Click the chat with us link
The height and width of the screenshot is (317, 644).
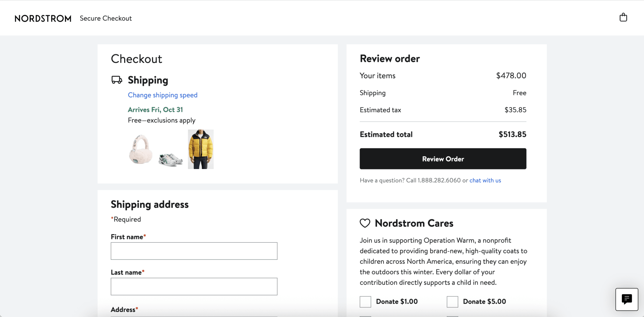[485, 180]
